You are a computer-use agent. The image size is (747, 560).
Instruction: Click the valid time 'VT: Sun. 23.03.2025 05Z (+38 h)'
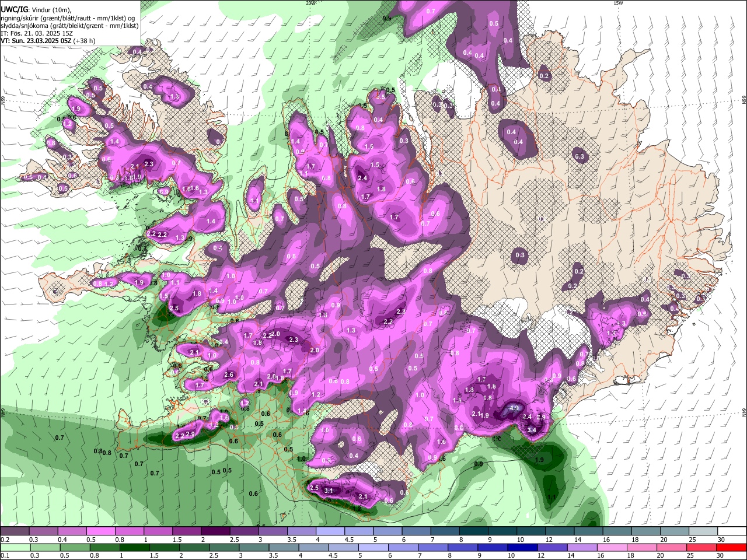click(x=48, y=41)
